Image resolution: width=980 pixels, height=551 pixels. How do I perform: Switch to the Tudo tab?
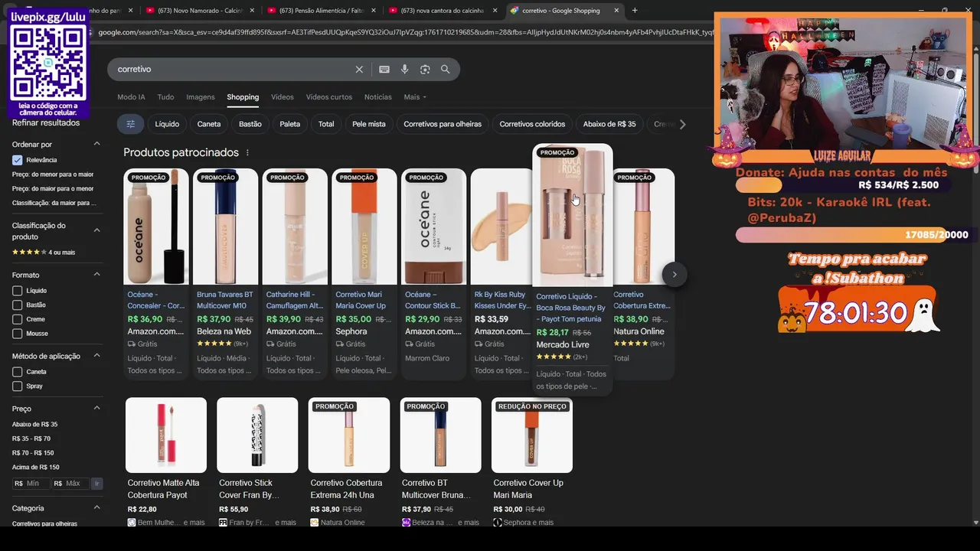tap(165, 97)
